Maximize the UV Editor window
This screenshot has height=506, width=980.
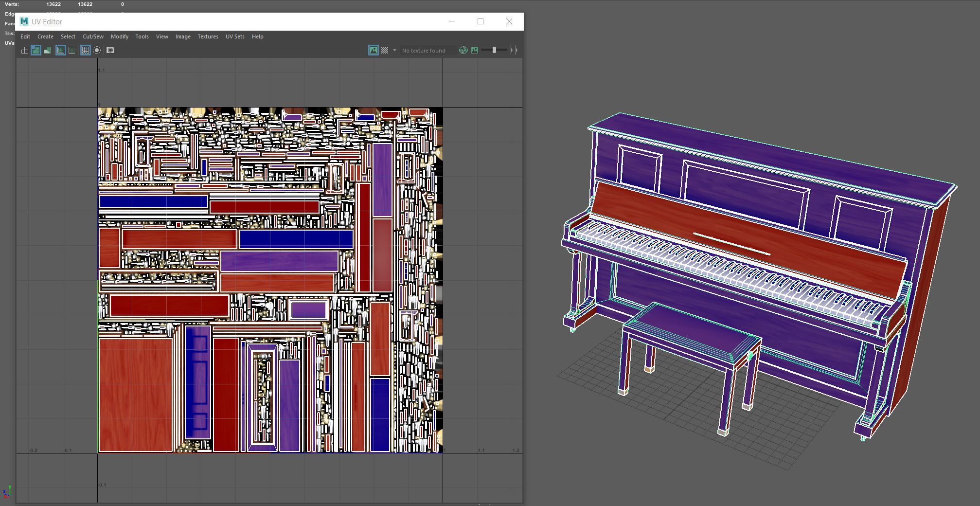tap(481, 21)
